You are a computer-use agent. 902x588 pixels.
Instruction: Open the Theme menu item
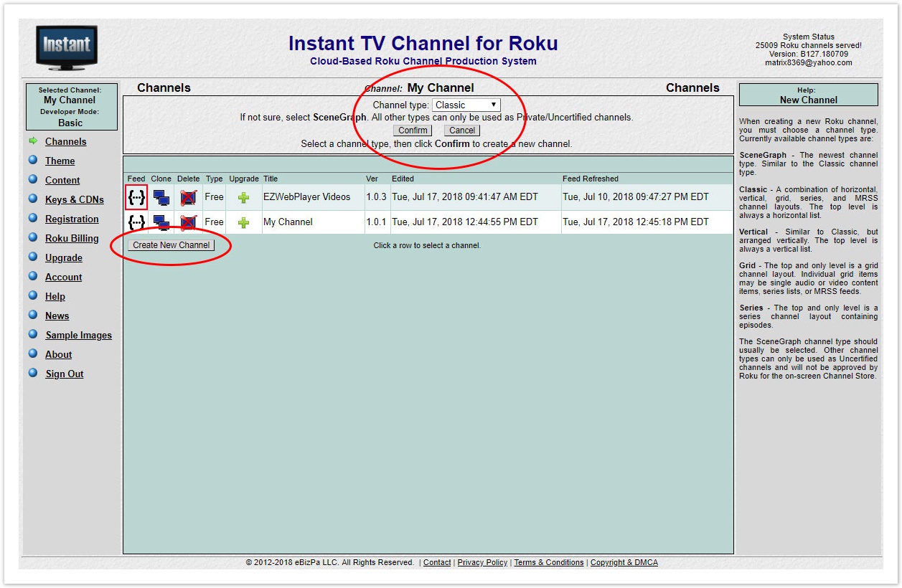click(x=60, y=161)
